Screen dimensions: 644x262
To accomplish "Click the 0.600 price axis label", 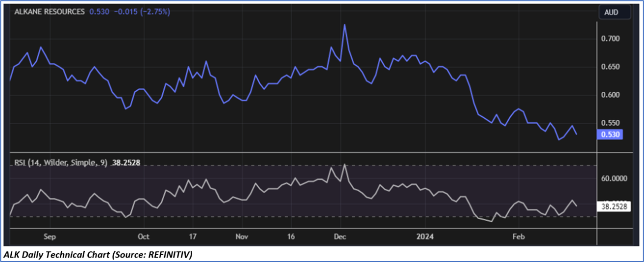I will [609, 95].
